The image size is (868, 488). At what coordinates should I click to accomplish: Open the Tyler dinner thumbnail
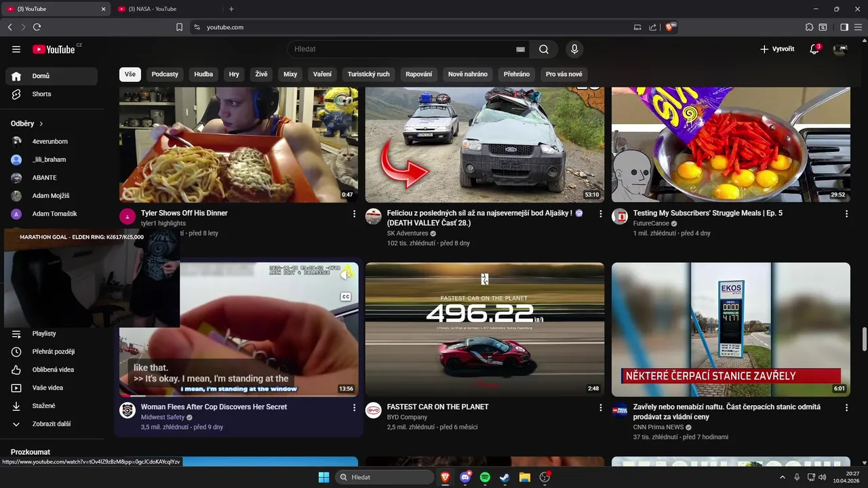tap(239, 145)
